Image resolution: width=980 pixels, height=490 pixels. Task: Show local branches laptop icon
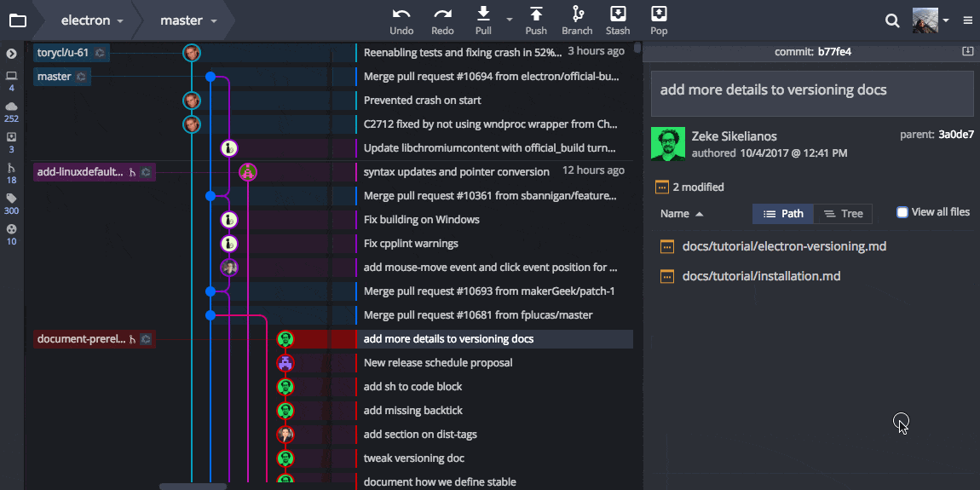(x=11, y=76)
